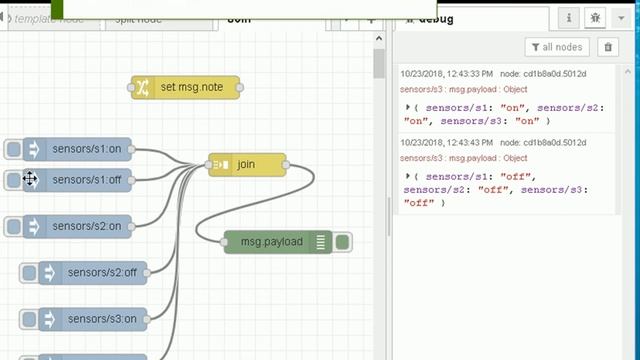Select the sensors/s1:on node label
This screenshot has height=360, width=640.
click(x=87, y=149)
